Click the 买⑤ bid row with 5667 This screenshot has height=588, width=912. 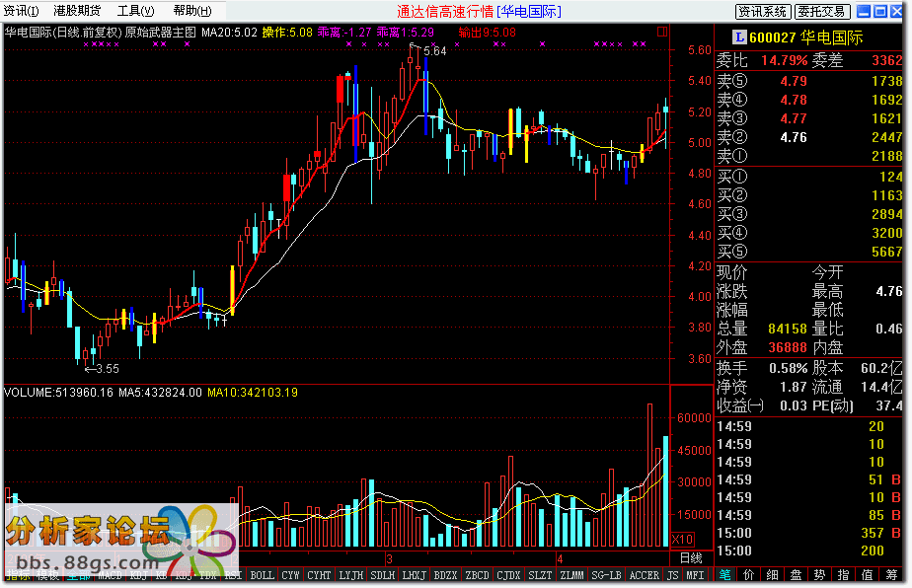(809, 252)
